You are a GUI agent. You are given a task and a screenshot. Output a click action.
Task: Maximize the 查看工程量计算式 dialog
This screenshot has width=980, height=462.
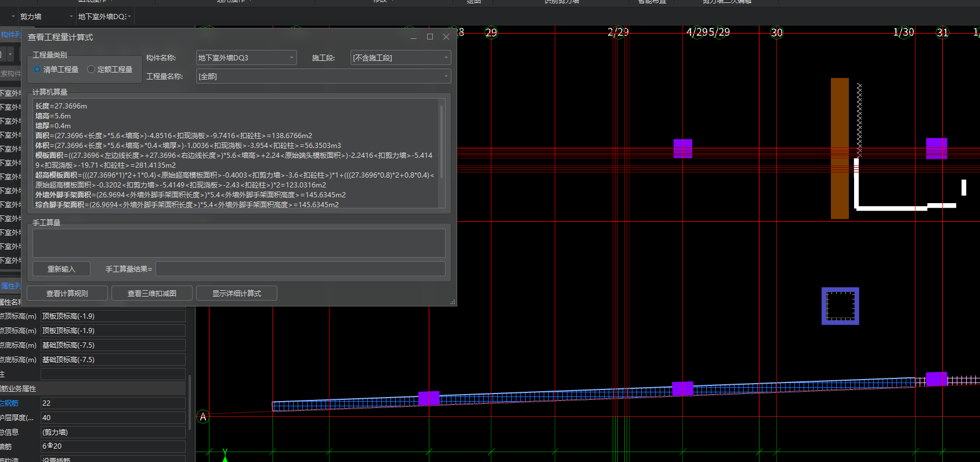pyautogui.click(x=430, y=37)
